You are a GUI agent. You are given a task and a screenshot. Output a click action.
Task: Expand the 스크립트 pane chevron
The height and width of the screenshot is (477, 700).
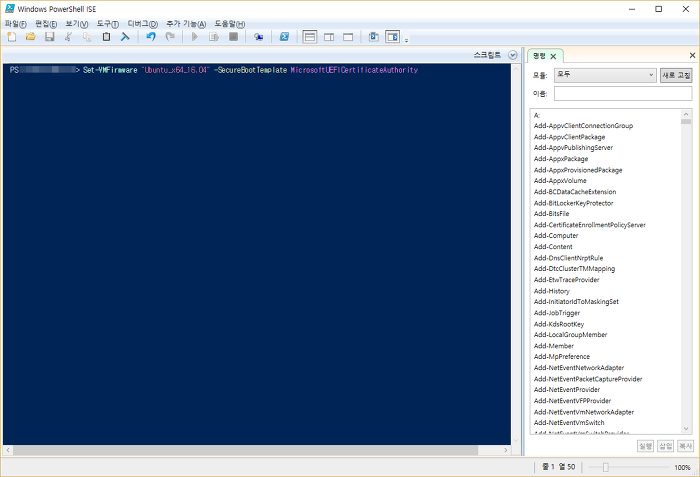click(513, 55)
